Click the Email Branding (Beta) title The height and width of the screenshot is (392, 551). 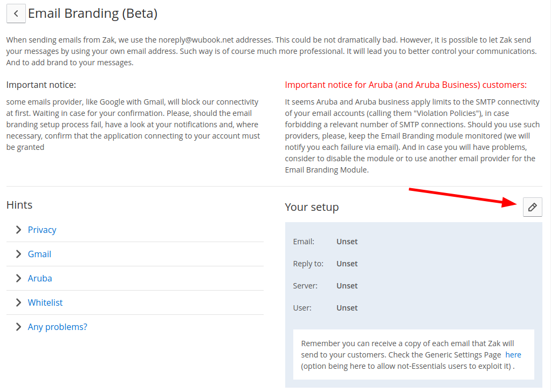[93, 13]
